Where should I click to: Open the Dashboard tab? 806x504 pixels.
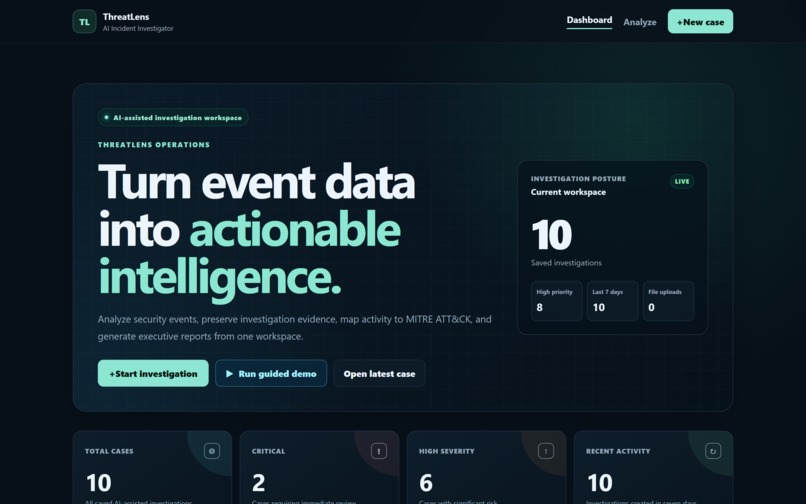pyautogui.click(x=589, y=20)
